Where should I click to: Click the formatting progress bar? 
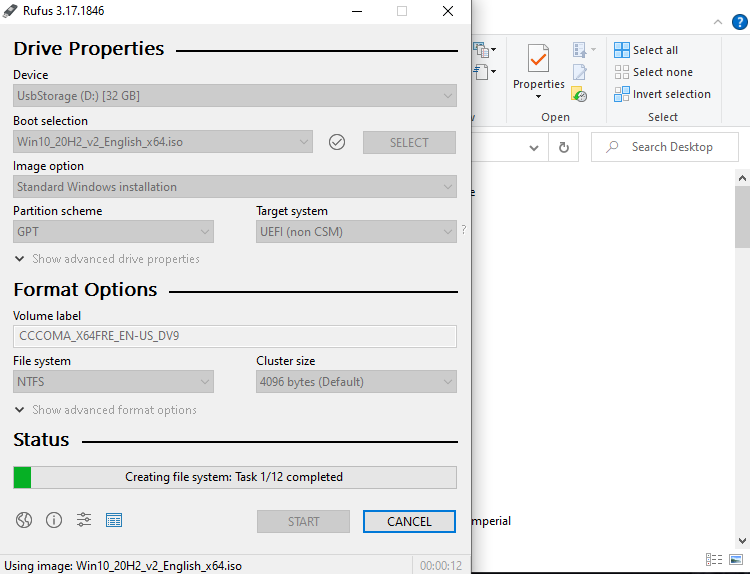[235, 477]
